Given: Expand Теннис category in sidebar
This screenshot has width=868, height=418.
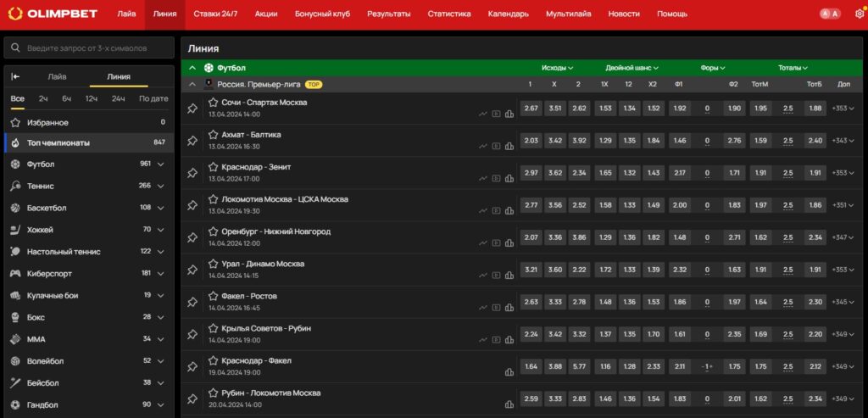Looking at the screenshot, I should [x=161, y=186].
